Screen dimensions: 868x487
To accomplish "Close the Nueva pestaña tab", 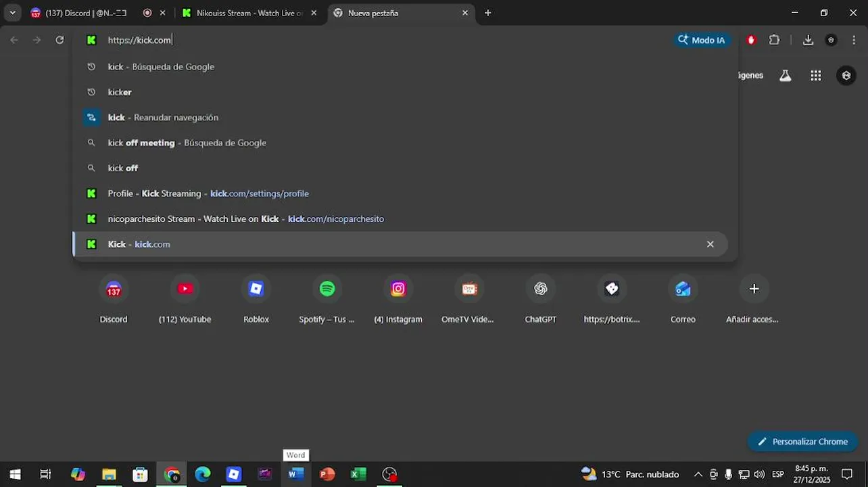I will (x=465, y=13).
